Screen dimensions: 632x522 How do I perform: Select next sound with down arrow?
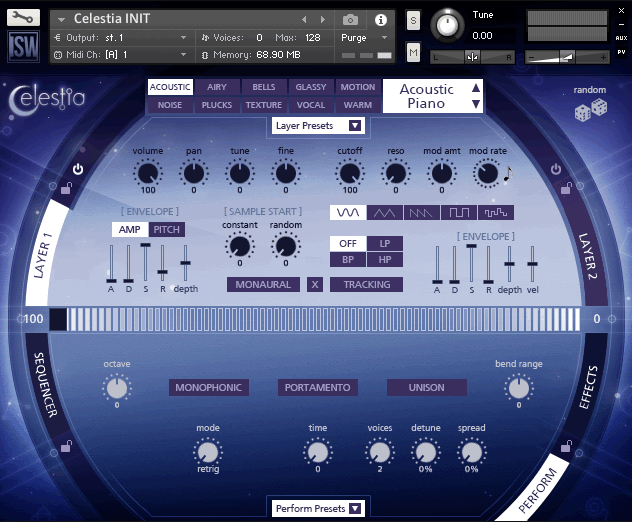coord(476,104)
